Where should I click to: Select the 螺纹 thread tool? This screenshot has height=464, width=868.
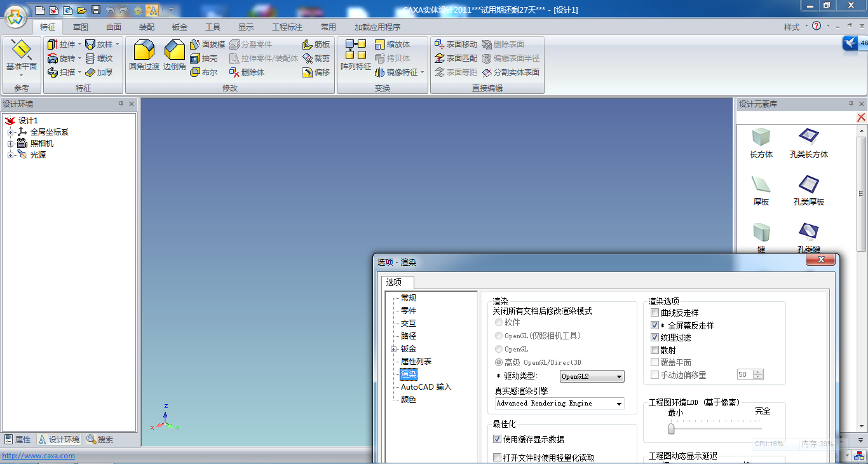pyautogui.click(x=99, y=58)
